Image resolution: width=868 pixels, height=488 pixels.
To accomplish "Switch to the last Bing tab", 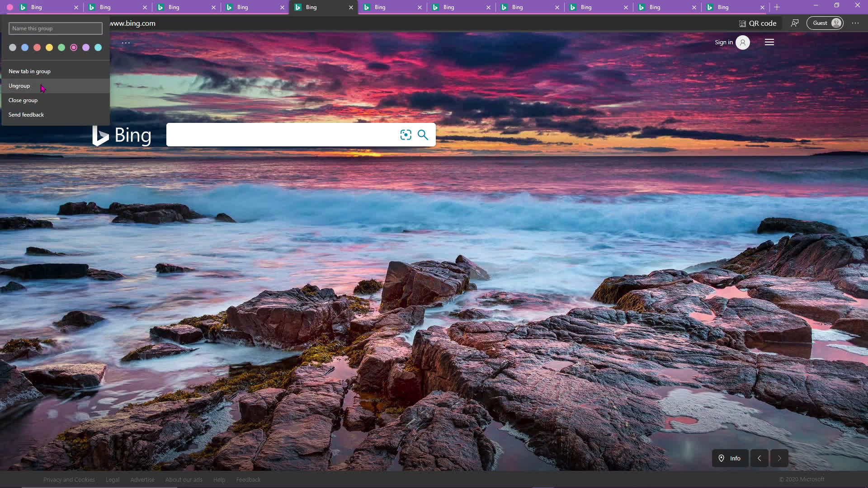I will 723,7.
